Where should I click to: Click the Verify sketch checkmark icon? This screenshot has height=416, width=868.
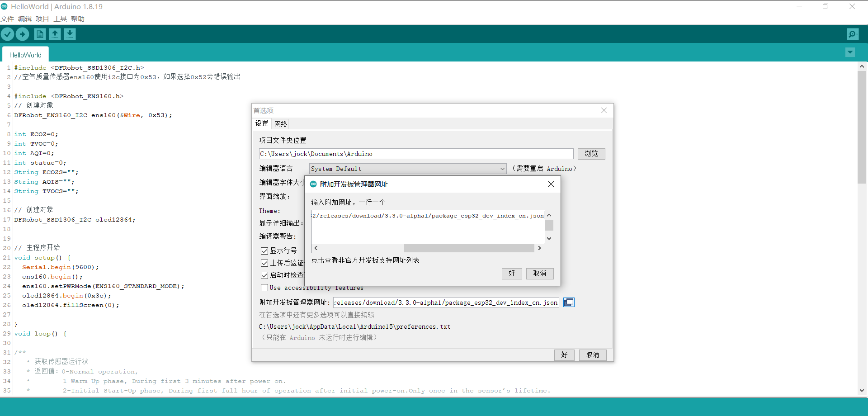pyautogui.click(x=8, y=34)
